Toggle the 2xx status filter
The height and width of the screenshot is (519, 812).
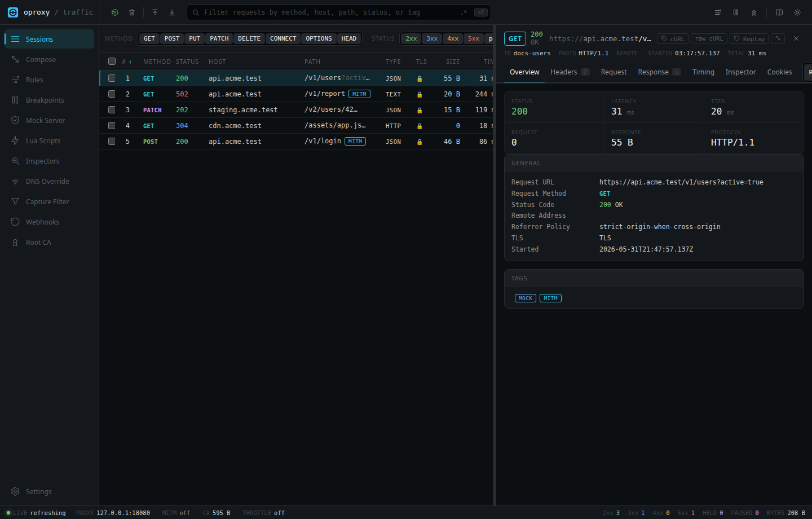(411, 38)
